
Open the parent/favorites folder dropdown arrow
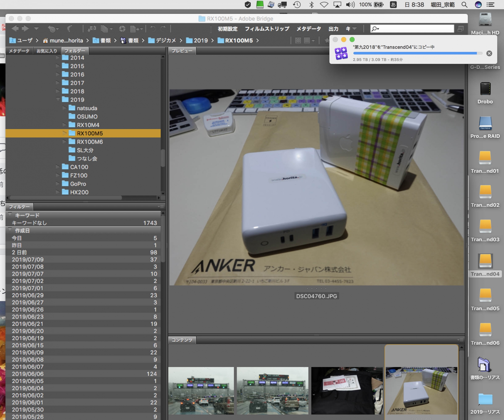36,28
